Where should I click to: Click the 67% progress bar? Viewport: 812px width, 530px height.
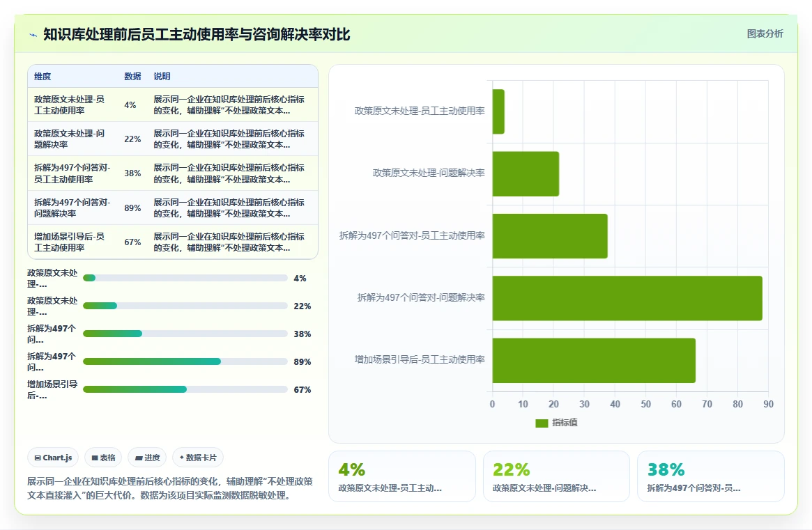point(185,390)
